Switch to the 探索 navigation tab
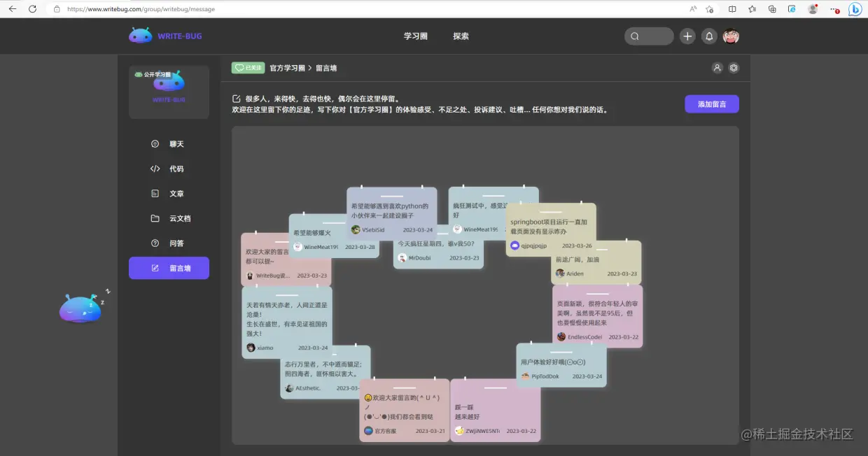The height and width of the screenshot is (456, 868). 461,36
